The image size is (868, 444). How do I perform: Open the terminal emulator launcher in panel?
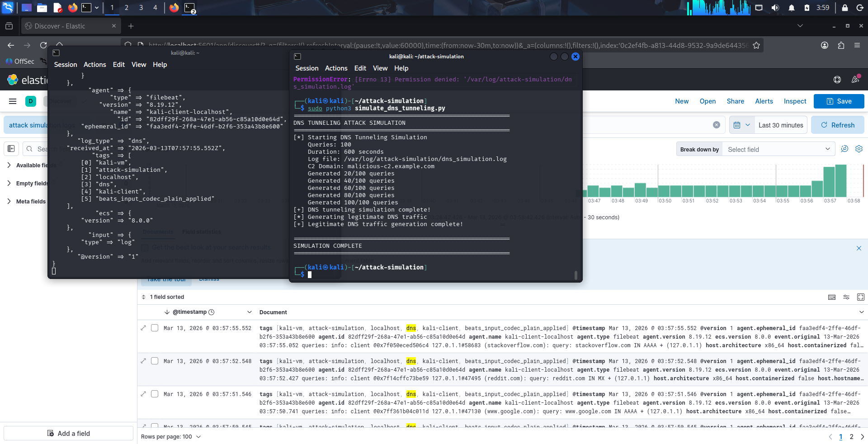(x=86, y=7)
